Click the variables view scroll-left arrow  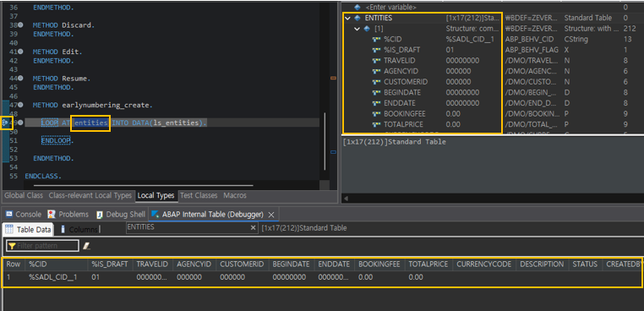[x=346, y=199]
